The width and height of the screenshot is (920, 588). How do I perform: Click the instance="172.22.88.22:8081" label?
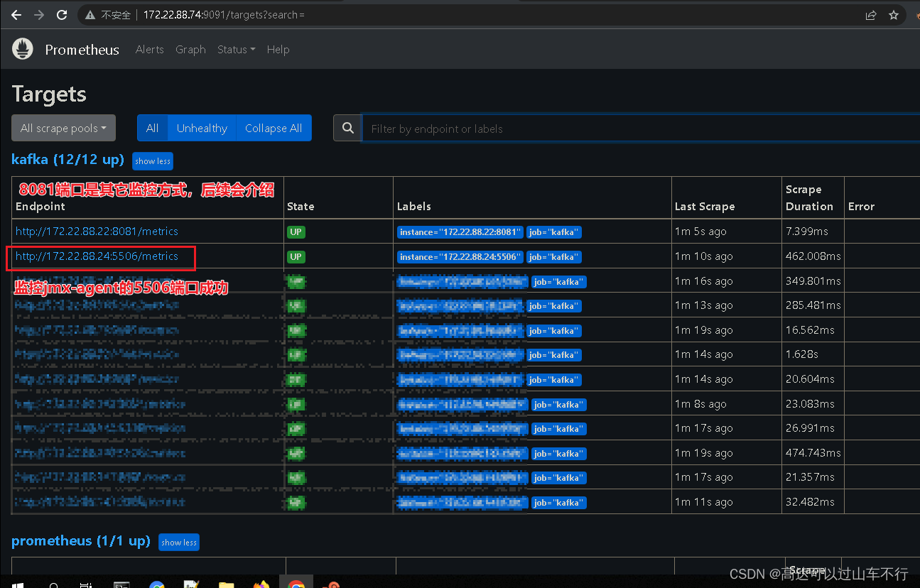(x=460, y=232)
